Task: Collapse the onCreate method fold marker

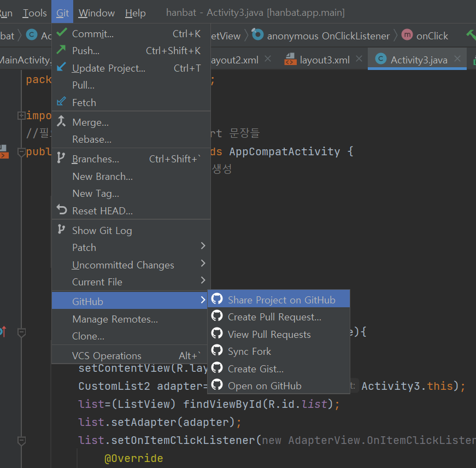Action: click(x=21, y=332)
